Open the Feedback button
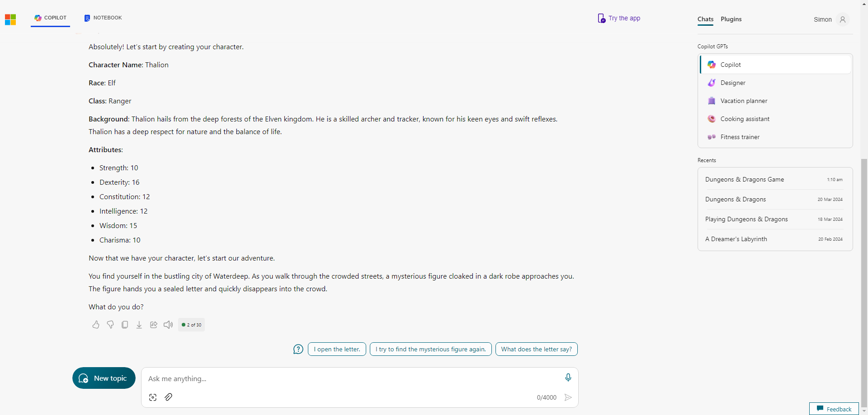The width and height of the screenshot is (868, 415). coord(834,409)
